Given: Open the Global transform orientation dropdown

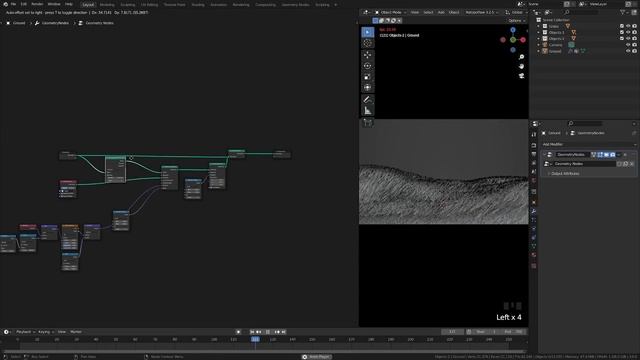Looking at the screenshot, I should (515, 12).
